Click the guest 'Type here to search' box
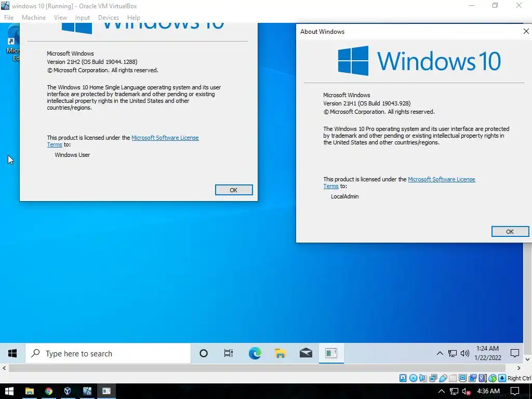532x399 pixels. (108, 353)
